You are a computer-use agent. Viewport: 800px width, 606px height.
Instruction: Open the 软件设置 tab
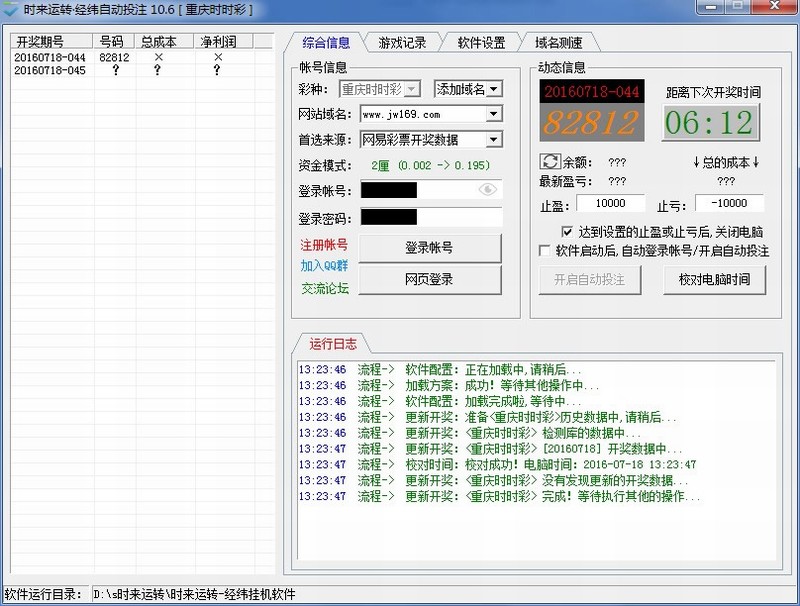481,42
